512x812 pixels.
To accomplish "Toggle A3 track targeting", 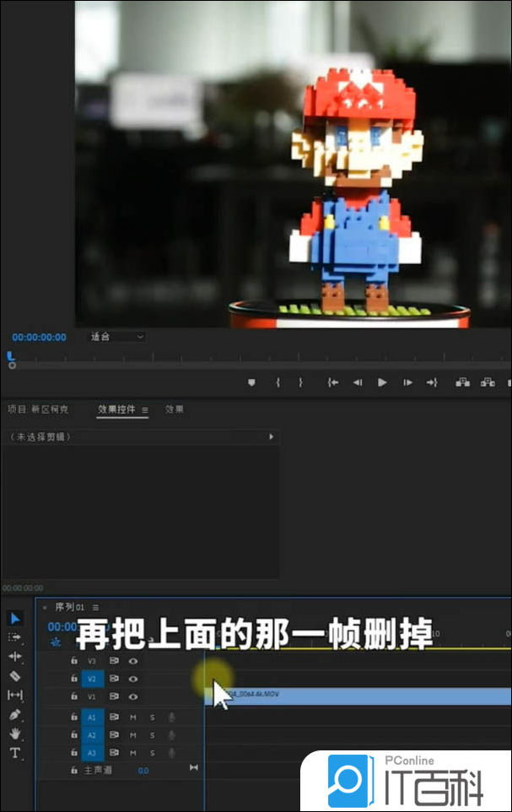I will pos(93,752).
